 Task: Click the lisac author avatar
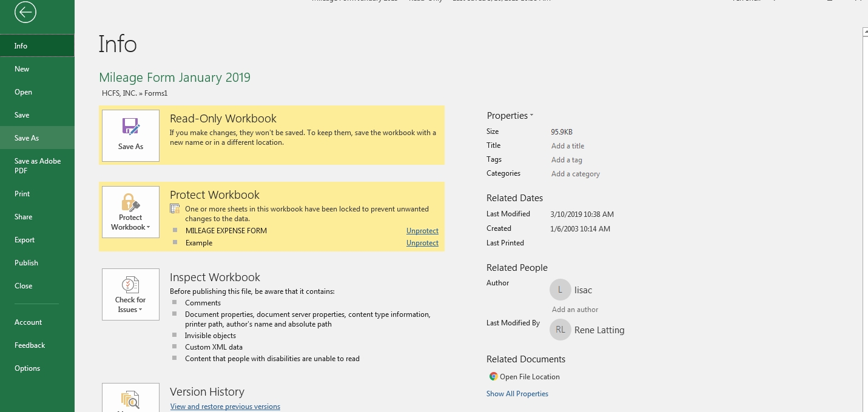(560, 290)
